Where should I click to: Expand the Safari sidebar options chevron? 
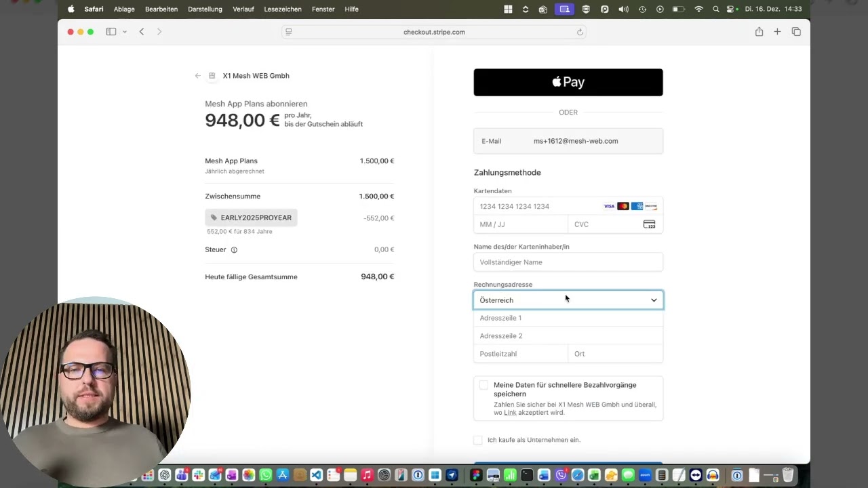tap(125, 32)
